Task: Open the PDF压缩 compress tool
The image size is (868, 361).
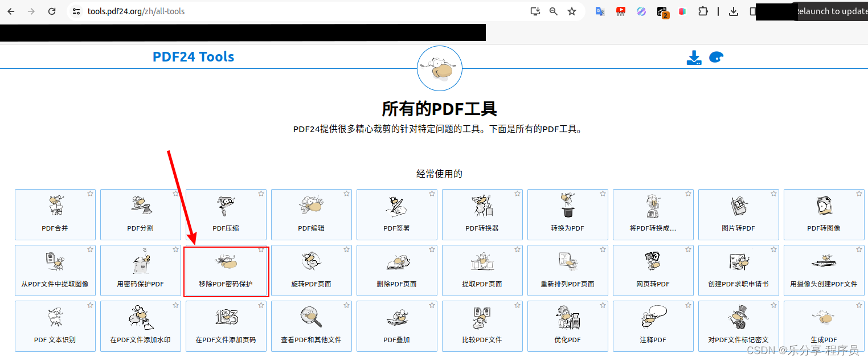Action: pyautogui.click(x=226, y=215)
